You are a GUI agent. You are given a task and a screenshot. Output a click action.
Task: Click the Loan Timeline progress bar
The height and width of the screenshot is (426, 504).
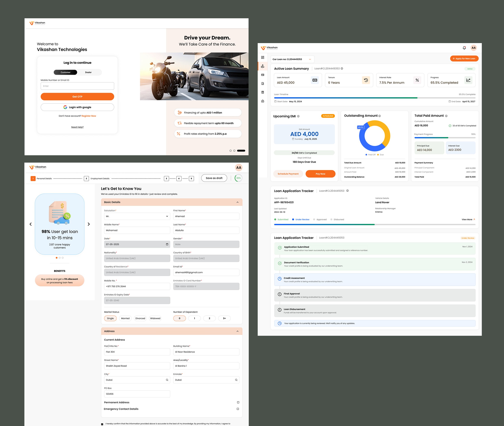(x=375, y=98)
